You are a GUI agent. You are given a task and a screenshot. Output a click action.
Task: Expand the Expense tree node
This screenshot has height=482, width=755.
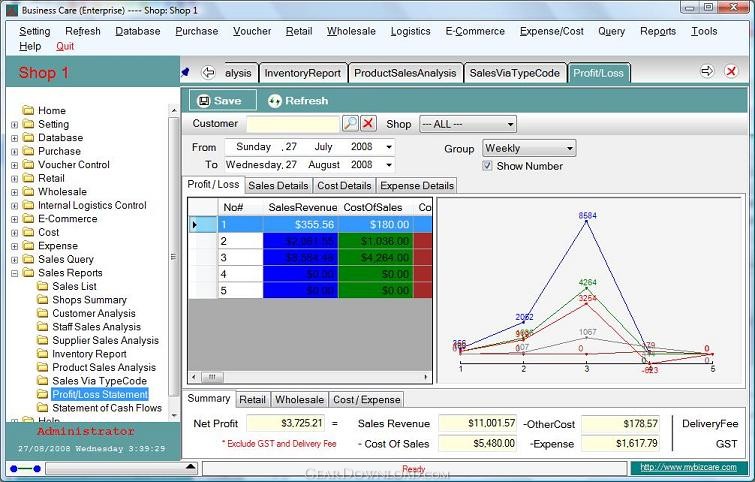[x=14, y=246]
